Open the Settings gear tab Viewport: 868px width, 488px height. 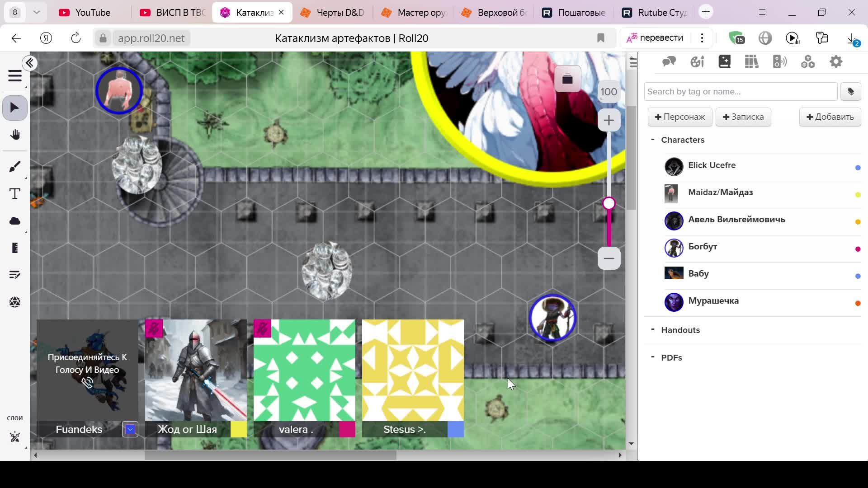(836, 62)
